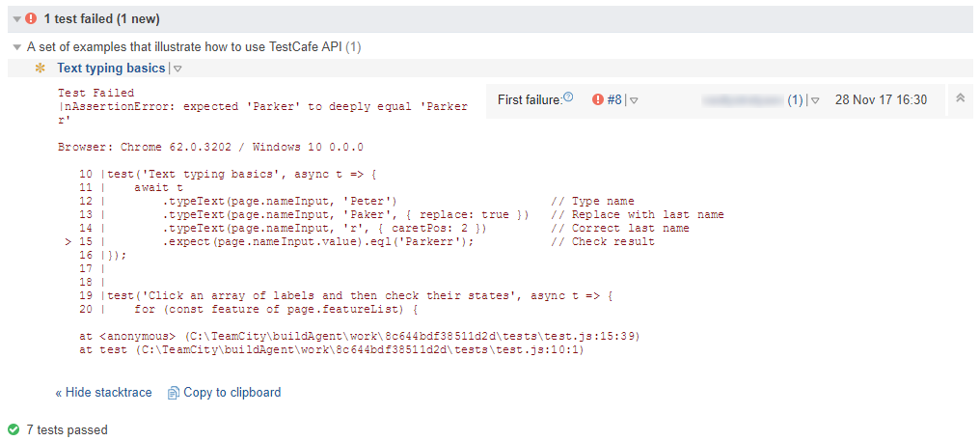The height and width of the screenshot is (441, 980).
Task: Collapse the TestCafe API examples group
Action: coord(16,46)
